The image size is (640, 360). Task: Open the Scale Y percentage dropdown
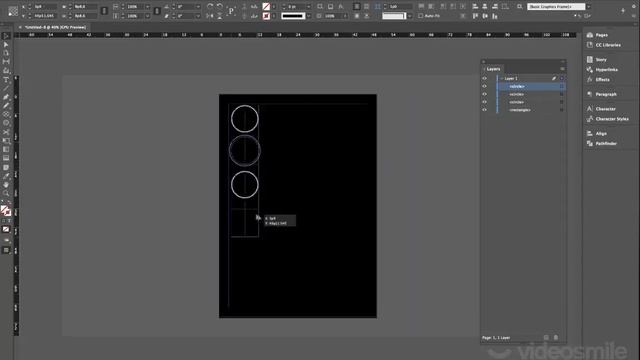pos(147,16)
